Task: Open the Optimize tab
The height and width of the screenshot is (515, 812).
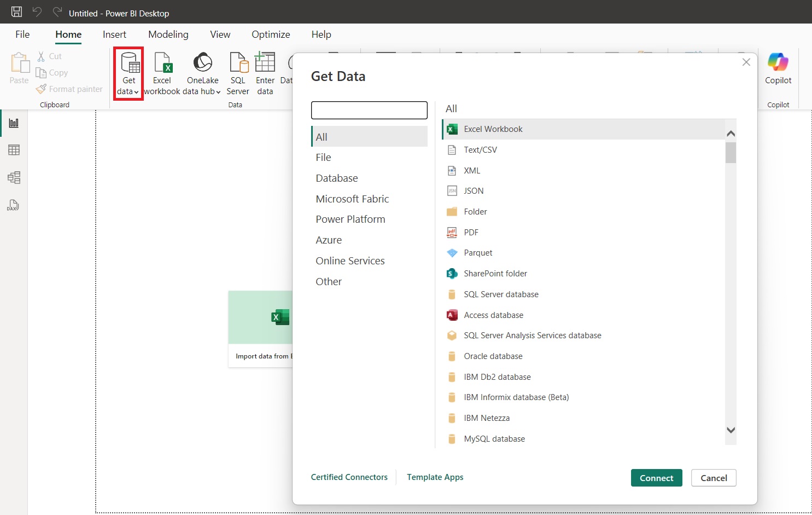Action: point(271,34)
